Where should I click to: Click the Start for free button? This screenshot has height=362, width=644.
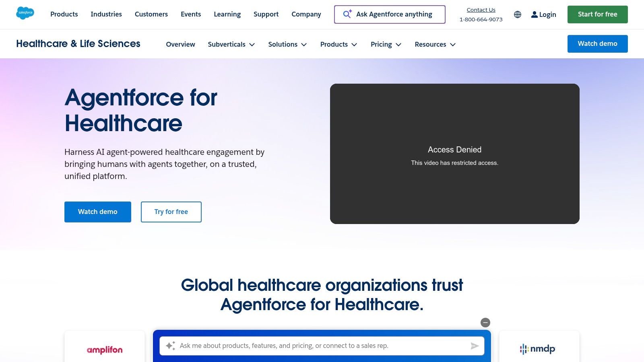click(x=597, y=14)
